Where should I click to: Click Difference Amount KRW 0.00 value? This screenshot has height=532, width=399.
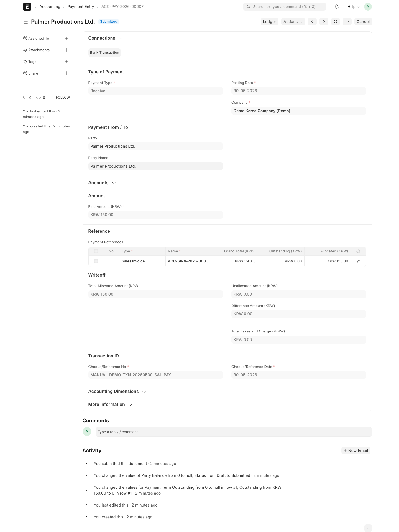point(299,314)
